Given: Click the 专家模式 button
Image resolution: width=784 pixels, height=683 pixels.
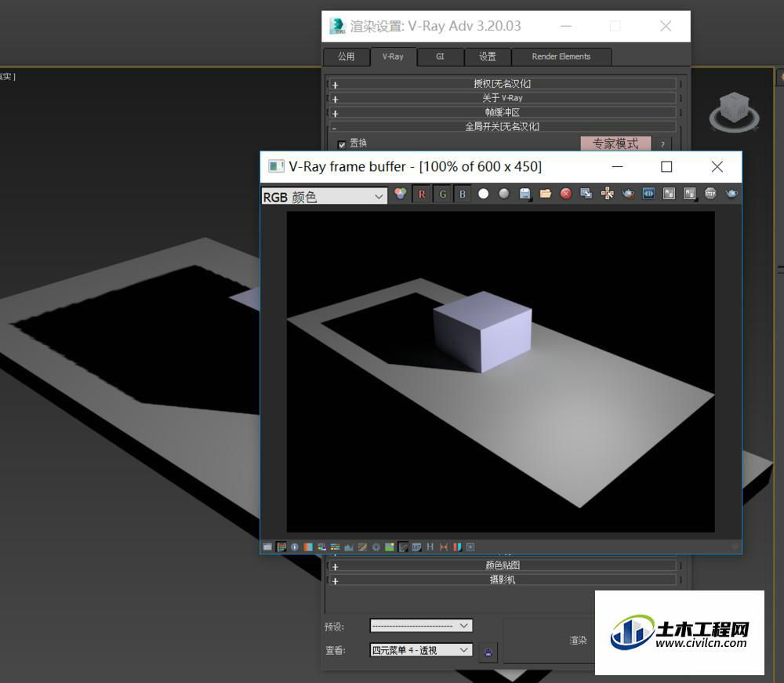Looking at the screenshot, I should pos(615,144).
